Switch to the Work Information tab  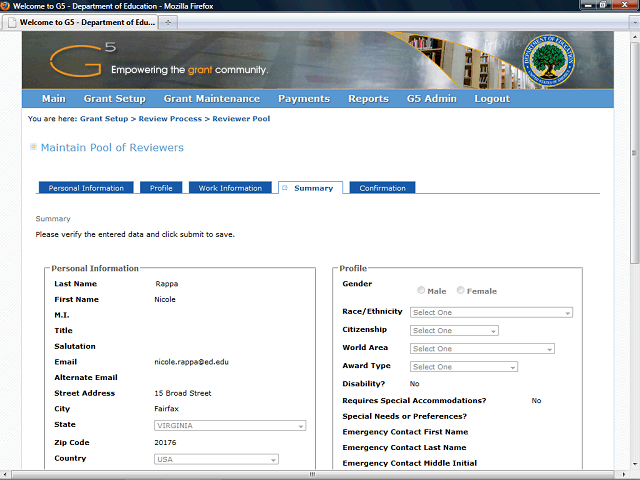click(x=230, y=188)
